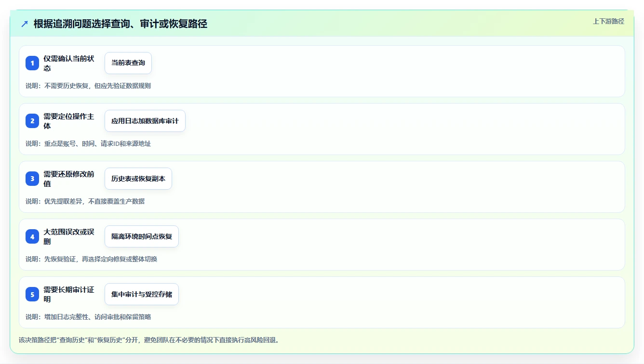The width and height of the screenshot is (644, 364).
Task: Click the text 大范围误改或误删
Action: [x=69, y=236]
